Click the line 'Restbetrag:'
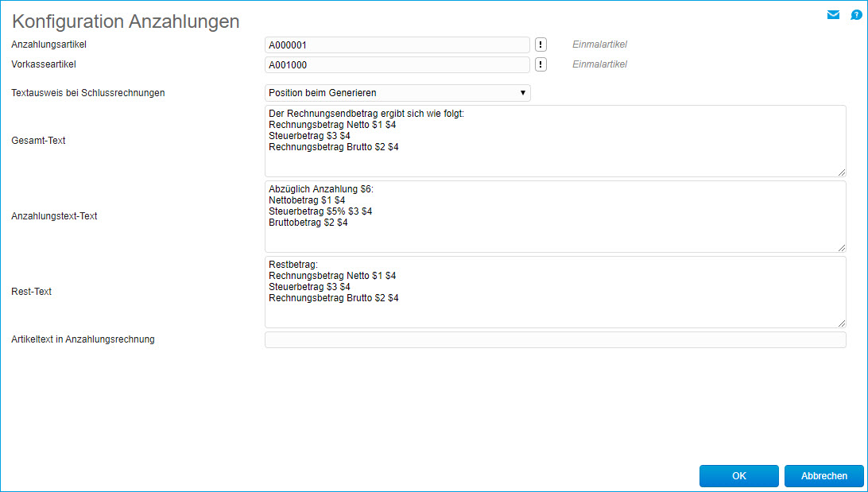This screenshot has width=868, height=492. pyautogui.click(x=293, y=265)
